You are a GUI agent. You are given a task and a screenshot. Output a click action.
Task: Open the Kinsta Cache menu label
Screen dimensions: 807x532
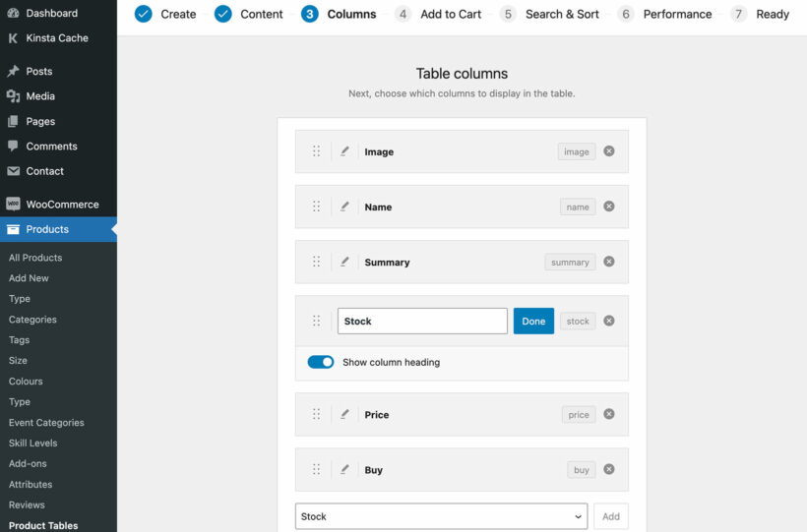[57, 38]
